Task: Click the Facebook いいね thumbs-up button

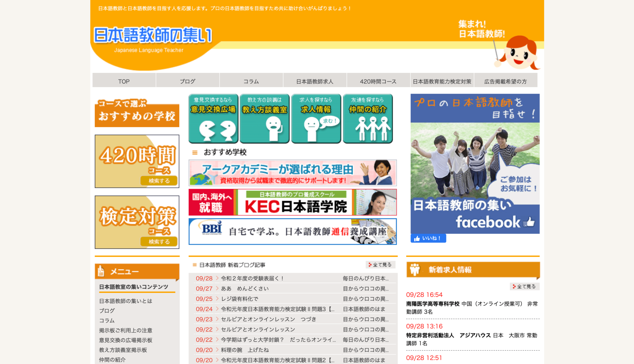Action: coord(428,238)
